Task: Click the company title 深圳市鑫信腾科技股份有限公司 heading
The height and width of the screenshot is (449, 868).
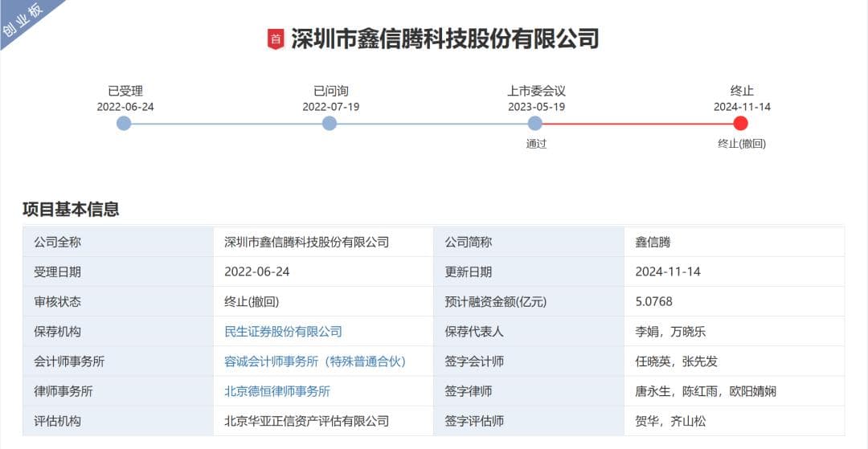Action: tap(444, 39)
